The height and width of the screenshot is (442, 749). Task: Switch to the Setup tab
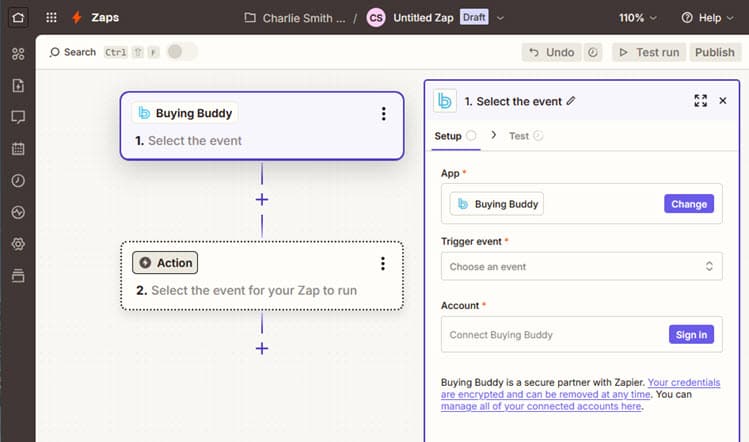(455, 136)
